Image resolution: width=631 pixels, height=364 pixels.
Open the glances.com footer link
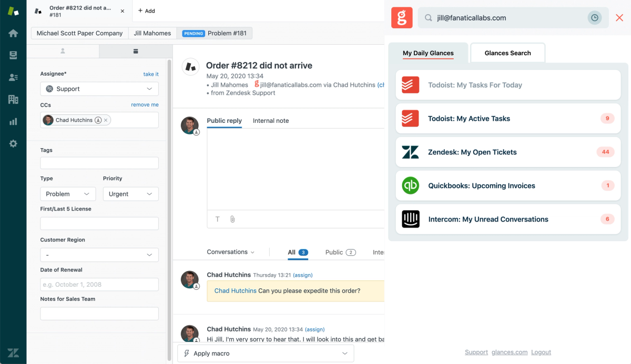[510, 352]
